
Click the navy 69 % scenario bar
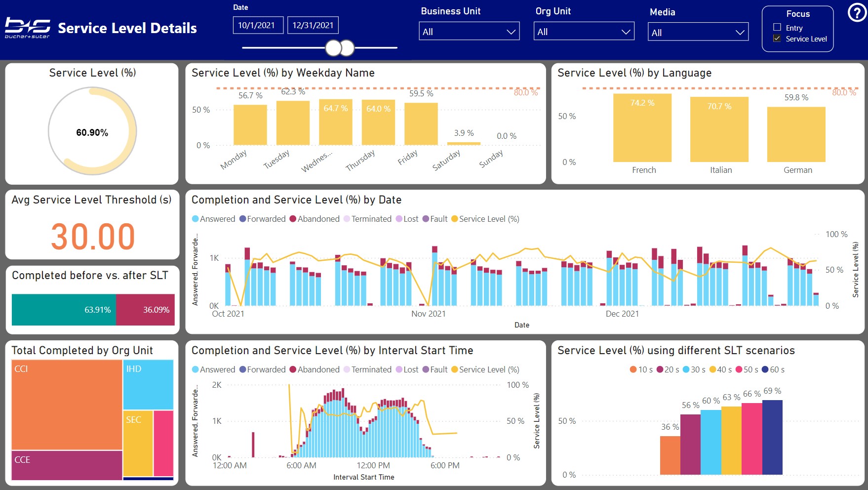pyautogui.click(x=772, y=437)
